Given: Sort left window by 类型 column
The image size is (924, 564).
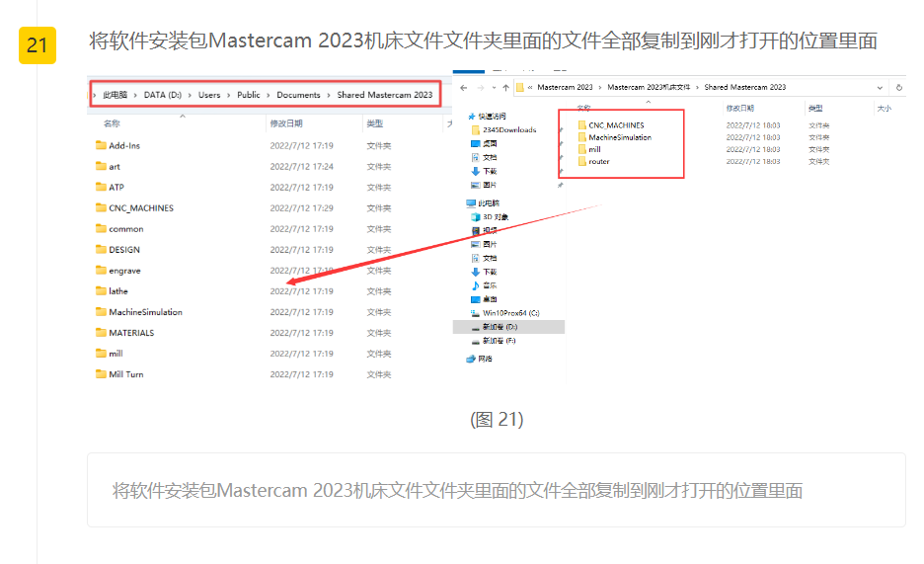Looking at the screenshot, I should 375,123.
